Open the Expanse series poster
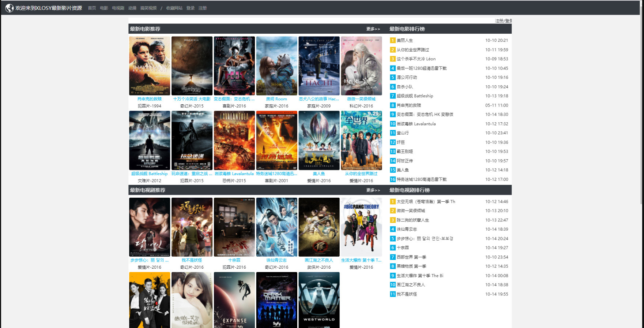Viewport: 644px width, 328px height. point(234,300)
